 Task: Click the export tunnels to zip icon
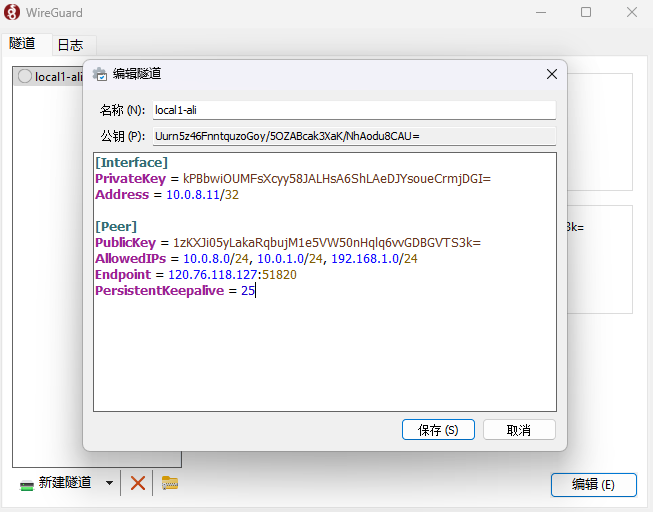click(170, 483)
